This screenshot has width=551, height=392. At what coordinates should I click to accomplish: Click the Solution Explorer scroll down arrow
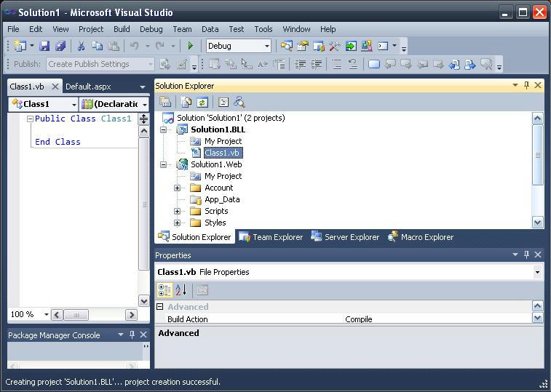[x=538, y=223]
